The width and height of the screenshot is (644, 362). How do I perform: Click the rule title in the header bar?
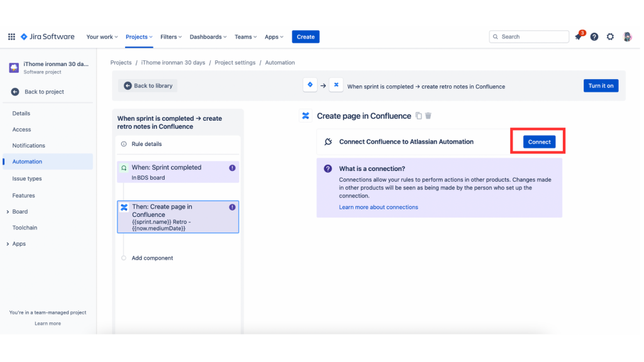[x=426, y=87]
